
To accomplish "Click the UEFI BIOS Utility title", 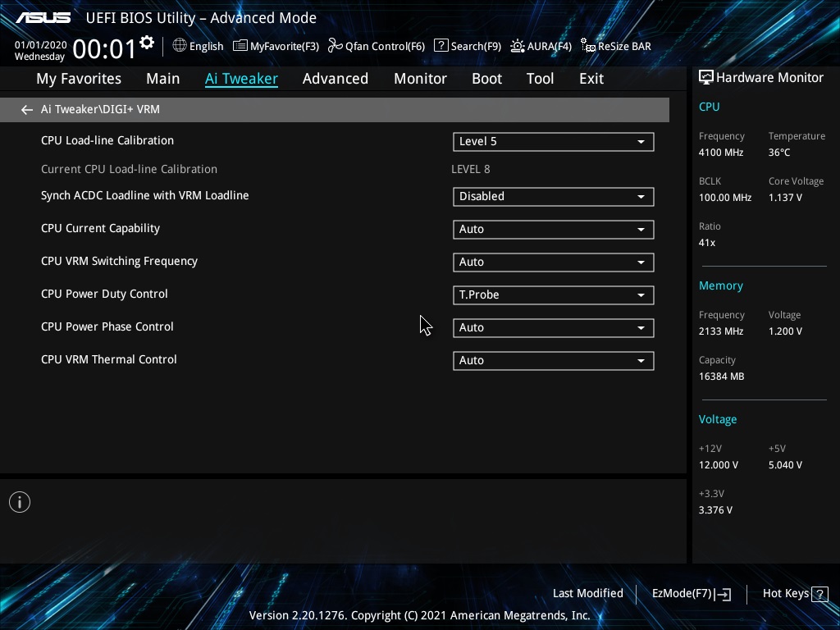I will [x=201, y=18].
